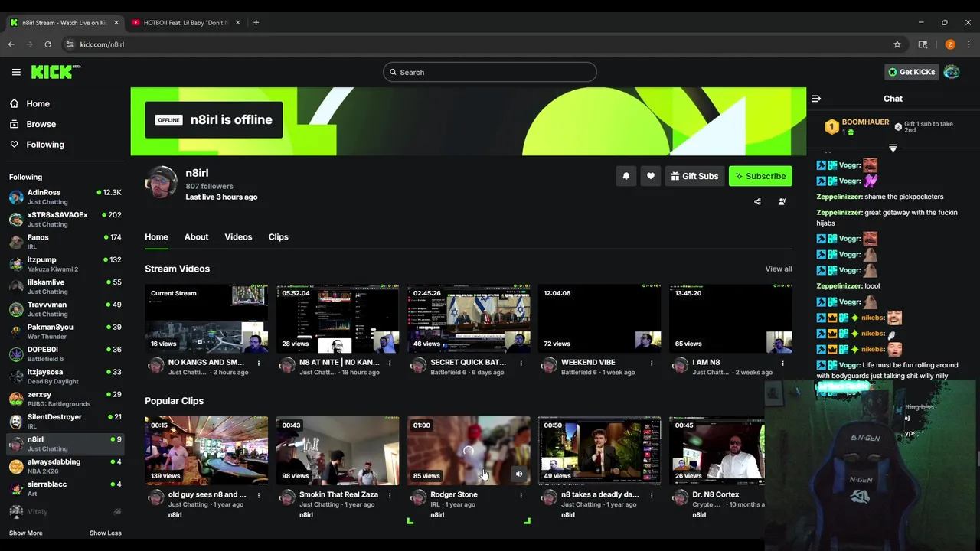Screen dimensions: 980x551
Task: Play the old guy sees n8 clip
Action: pyautogui.click(x=207, y=451)
